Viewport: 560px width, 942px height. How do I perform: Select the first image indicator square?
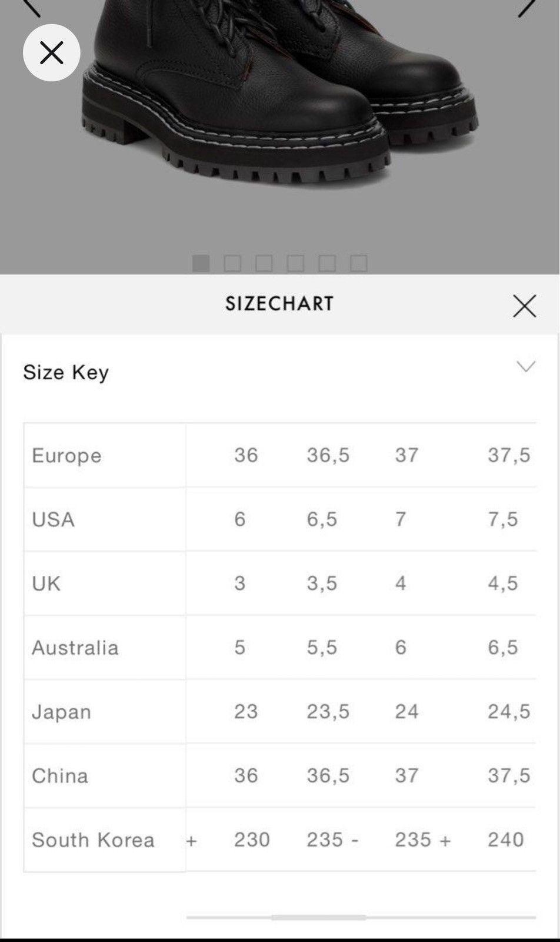pos(201,263)
